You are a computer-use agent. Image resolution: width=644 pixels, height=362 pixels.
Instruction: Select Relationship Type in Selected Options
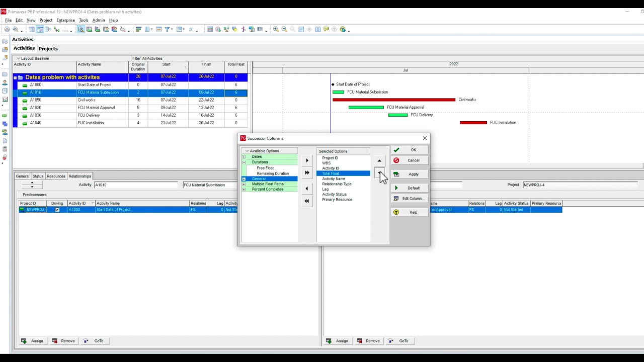tap(337, 184)
